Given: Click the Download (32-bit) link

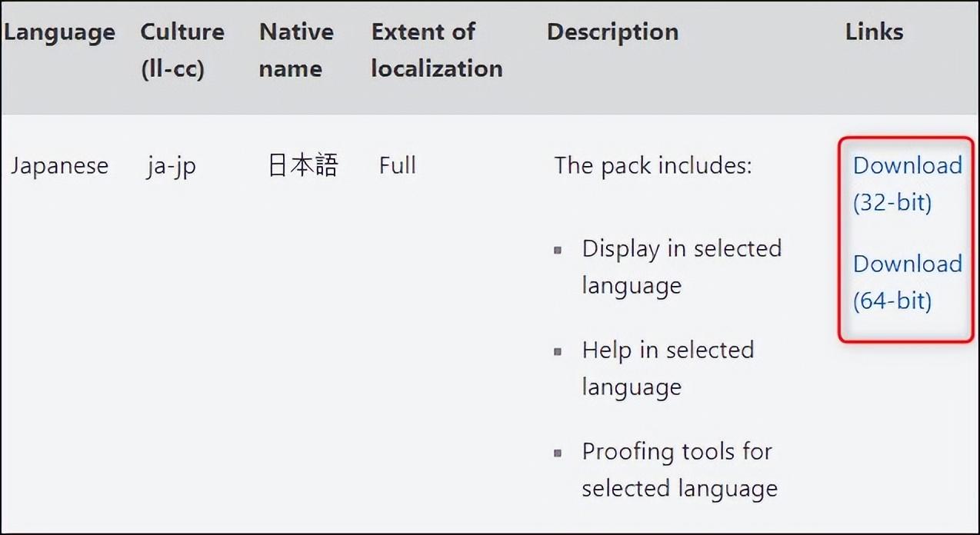Looking at the screenshot, I should 907,184.
